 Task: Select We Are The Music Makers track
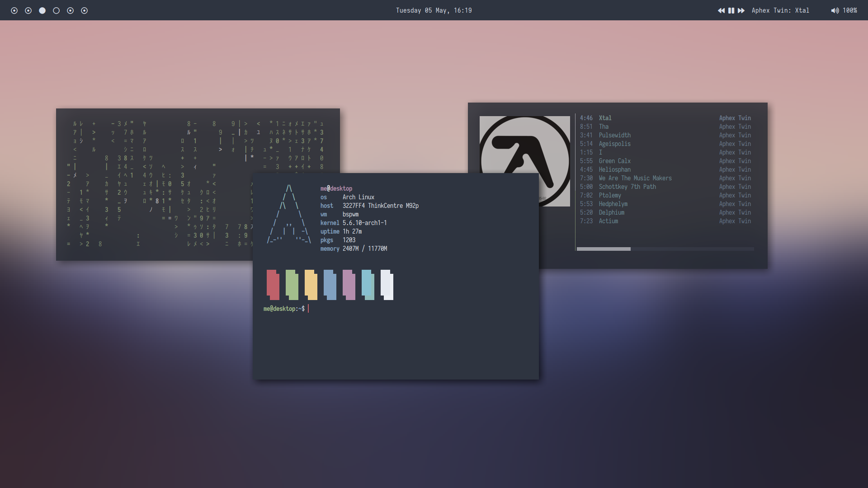635,178
